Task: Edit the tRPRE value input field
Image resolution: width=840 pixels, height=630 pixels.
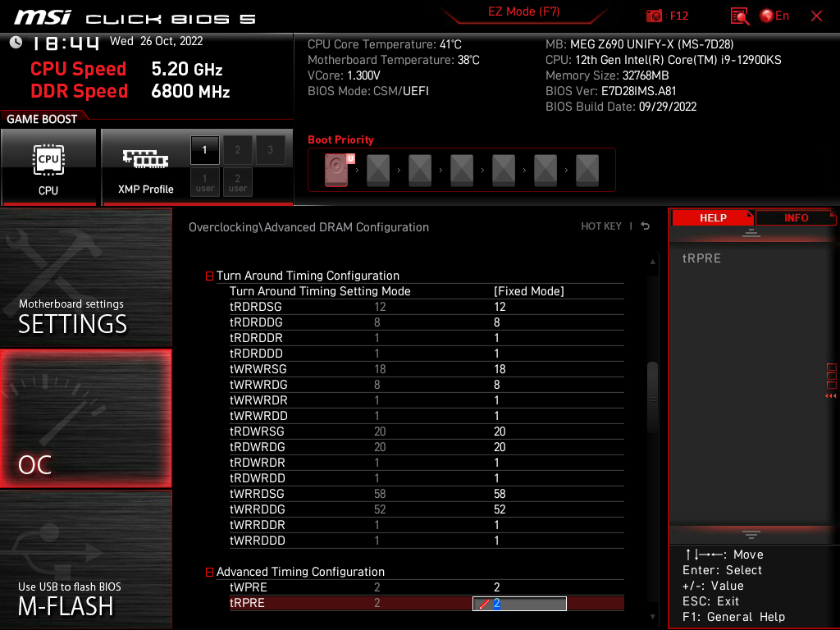Action: (x=519, y=604)
